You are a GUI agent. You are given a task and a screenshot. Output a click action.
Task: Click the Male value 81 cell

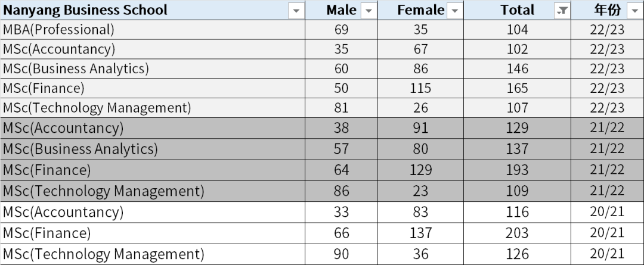click(342, 108)
